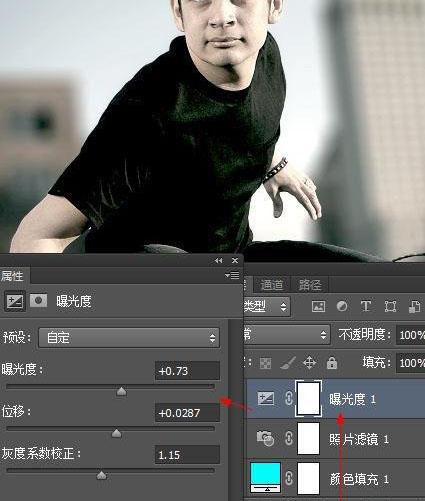This screenshot has height=501, width=425.
Task: Select the exposure adjustment icon in Properties
Action: pos(15,301)
